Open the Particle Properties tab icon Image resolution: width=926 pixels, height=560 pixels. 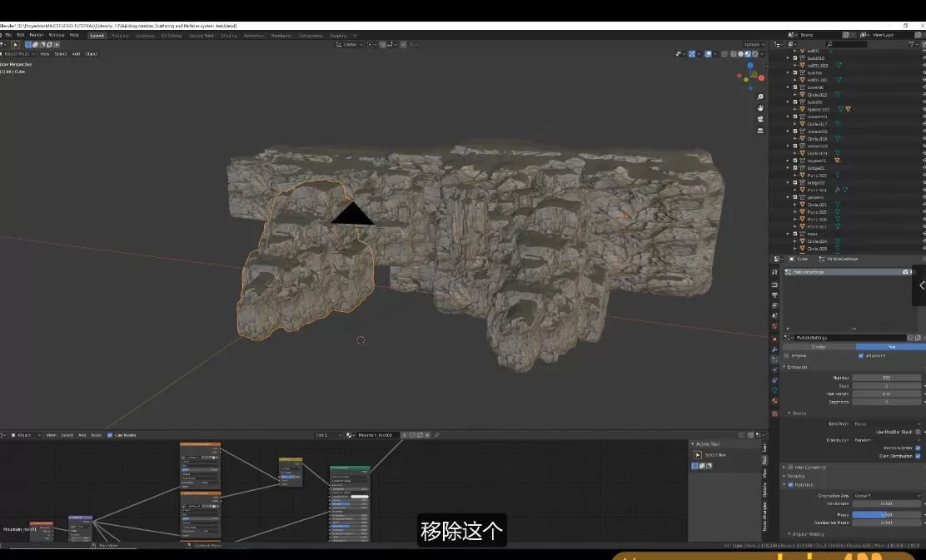pos(776,359)
